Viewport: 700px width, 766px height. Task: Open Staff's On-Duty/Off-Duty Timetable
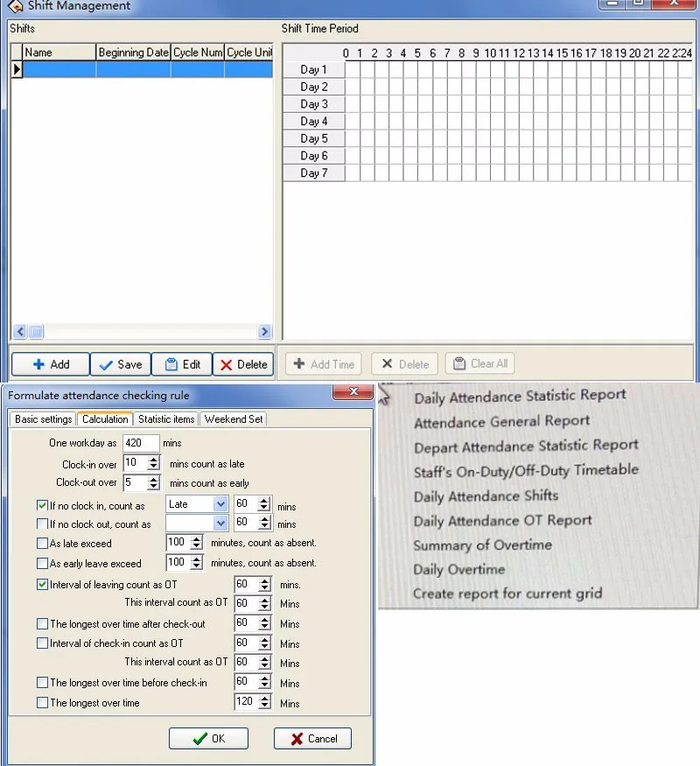pyautogui.click(x=526, y=471)
